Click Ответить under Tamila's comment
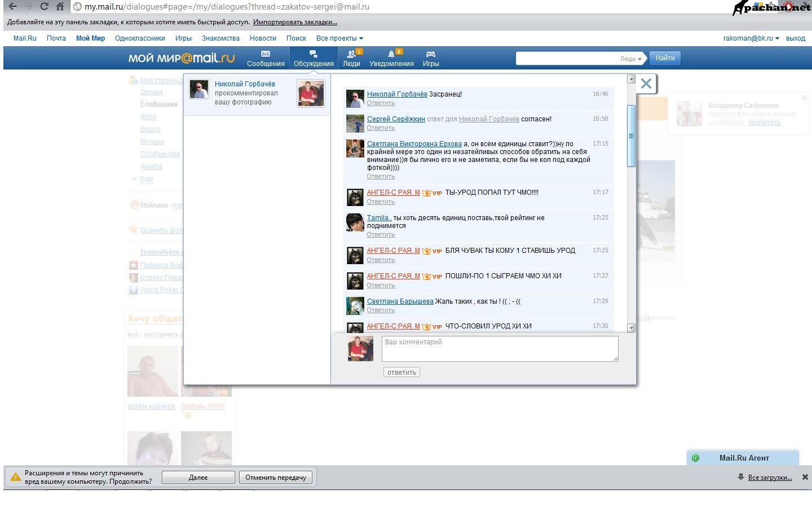 pos(381,235)
